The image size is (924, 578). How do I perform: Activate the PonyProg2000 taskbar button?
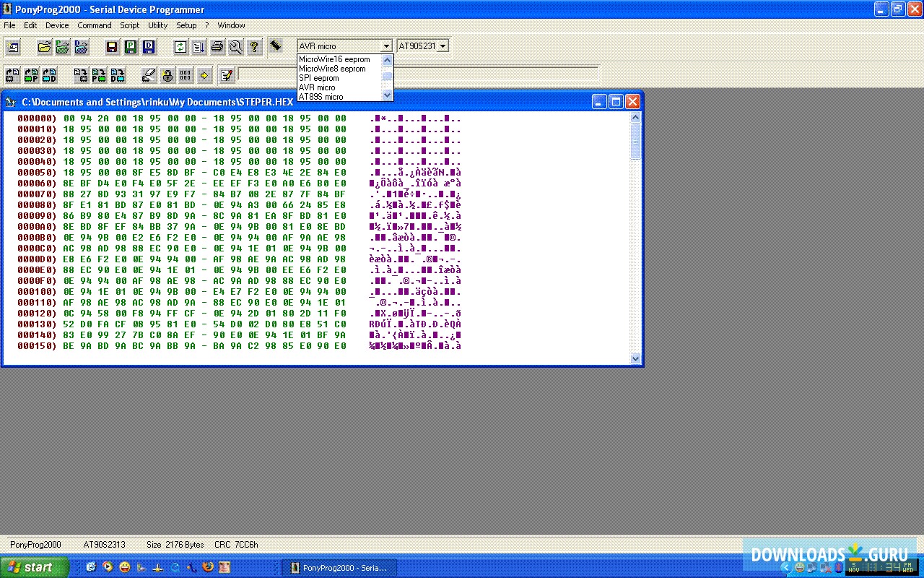338,568
